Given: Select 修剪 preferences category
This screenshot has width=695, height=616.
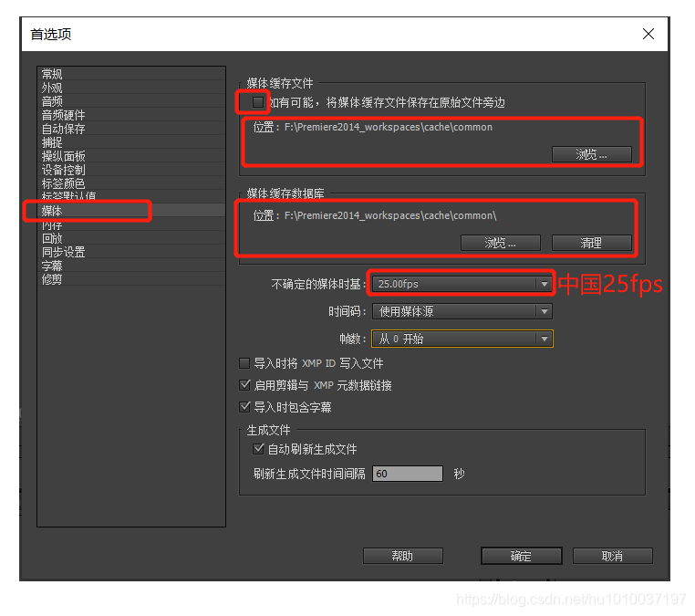Looking at the screenshot, I should (x=131, y=279).
